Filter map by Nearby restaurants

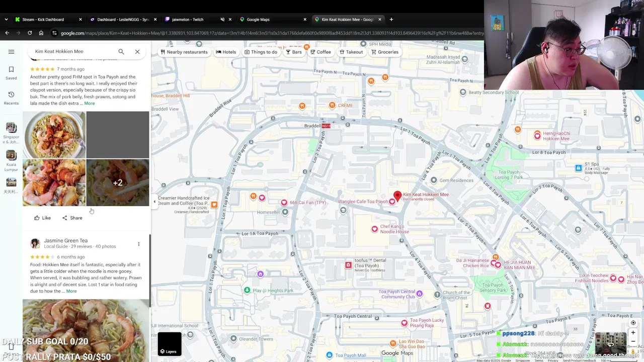[x=184, y=52]
